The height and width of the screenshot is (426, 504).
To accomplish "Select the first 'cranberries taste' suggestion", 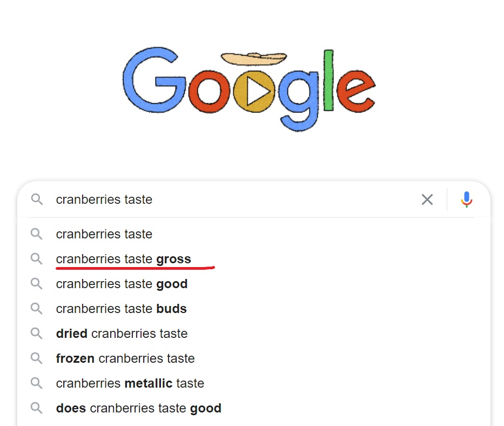I will pos(254,234).
